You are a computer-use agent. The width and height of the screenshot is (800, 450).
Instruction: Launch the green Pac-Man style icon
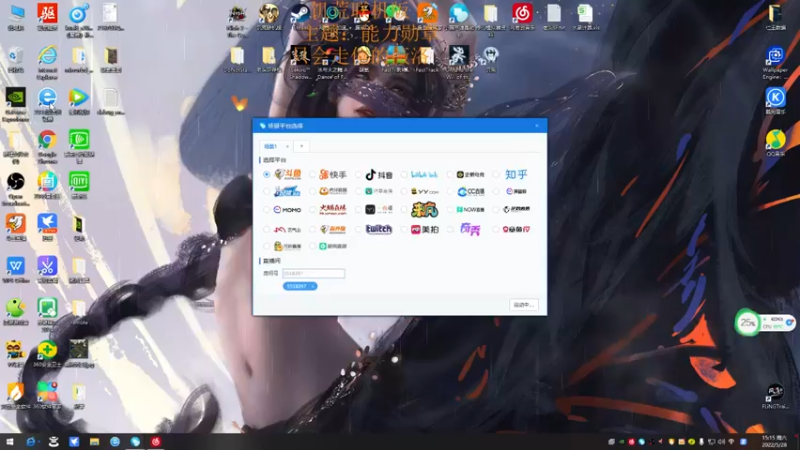[x=16, y=311]
